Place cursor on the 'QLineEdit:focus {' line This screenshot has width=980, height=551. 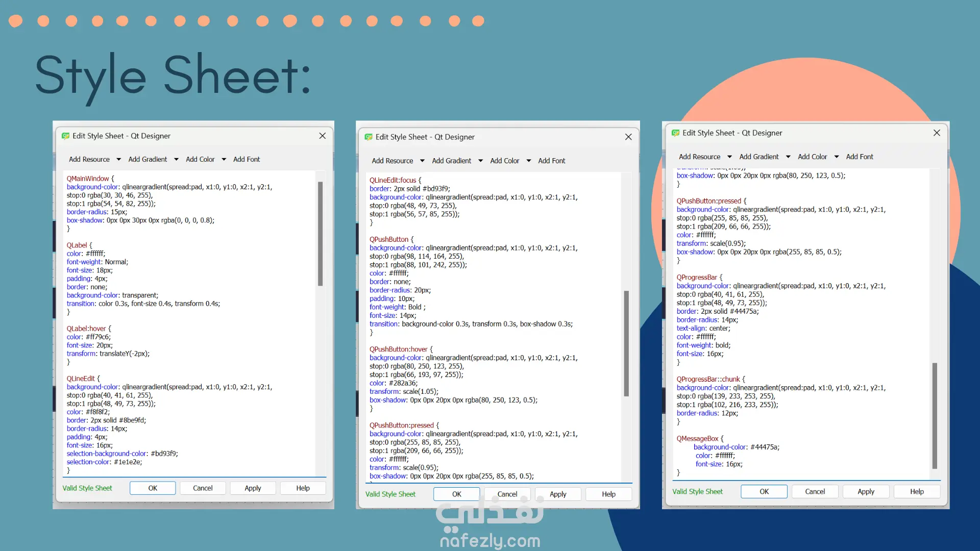coord(396,180)
